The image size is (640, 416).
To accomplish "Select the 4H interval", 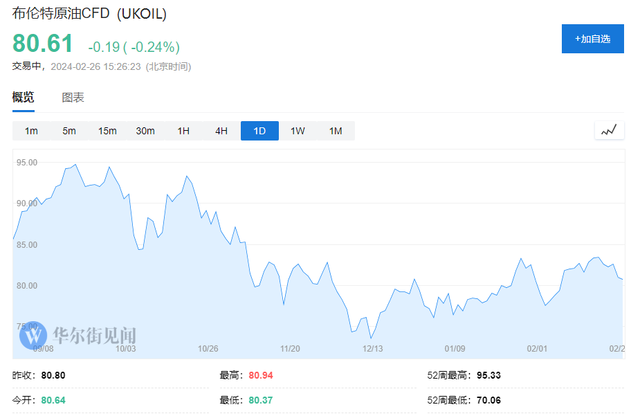I will [x=221, y=131].
